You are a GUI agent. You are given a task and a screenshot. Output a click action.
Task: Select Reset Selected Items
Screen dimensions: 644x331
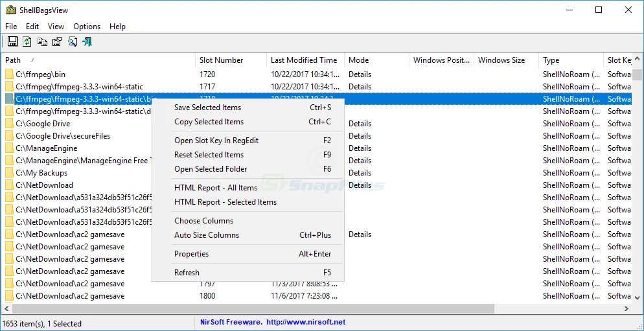tap(248, 155)
